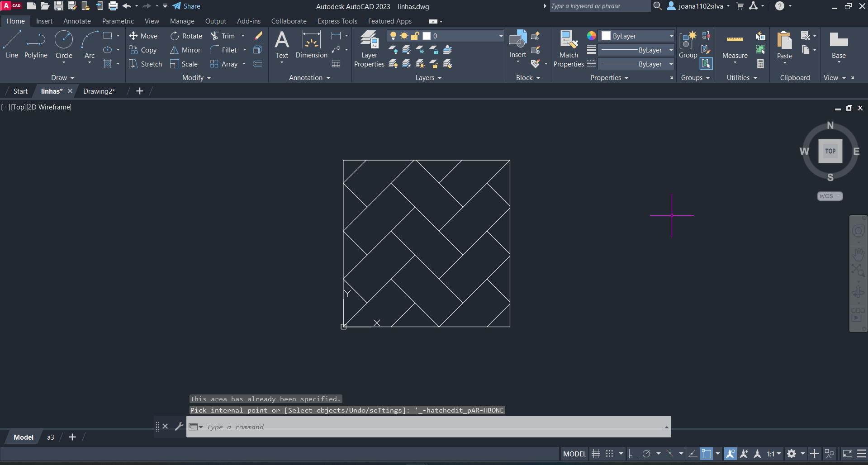Select the Rotate tool
Image resolution: width=868 pixels, height=465 pixels.
pyautogui.click(x=186, y=36)
